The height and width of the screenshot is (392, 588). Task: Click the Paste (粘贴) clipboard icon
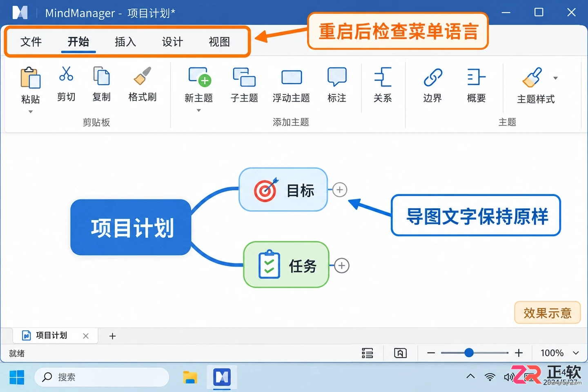[x=31, y=77]
